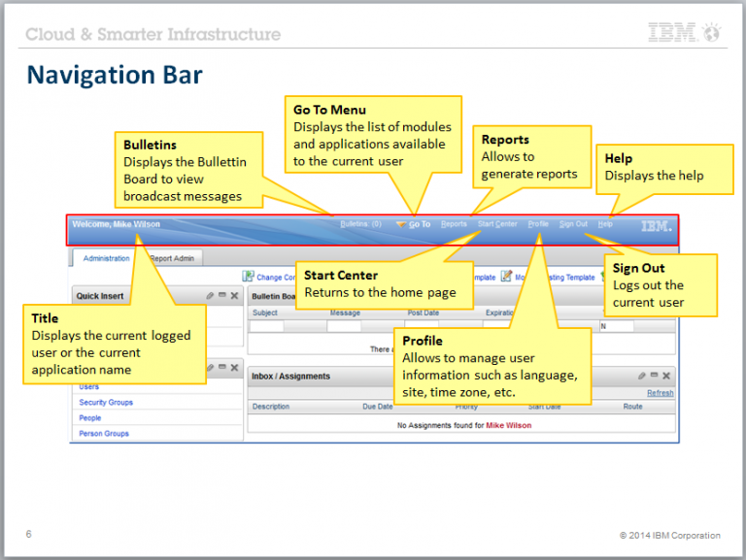
Task: Click Refresh in Inbox / Assignments
Action: 660,393
